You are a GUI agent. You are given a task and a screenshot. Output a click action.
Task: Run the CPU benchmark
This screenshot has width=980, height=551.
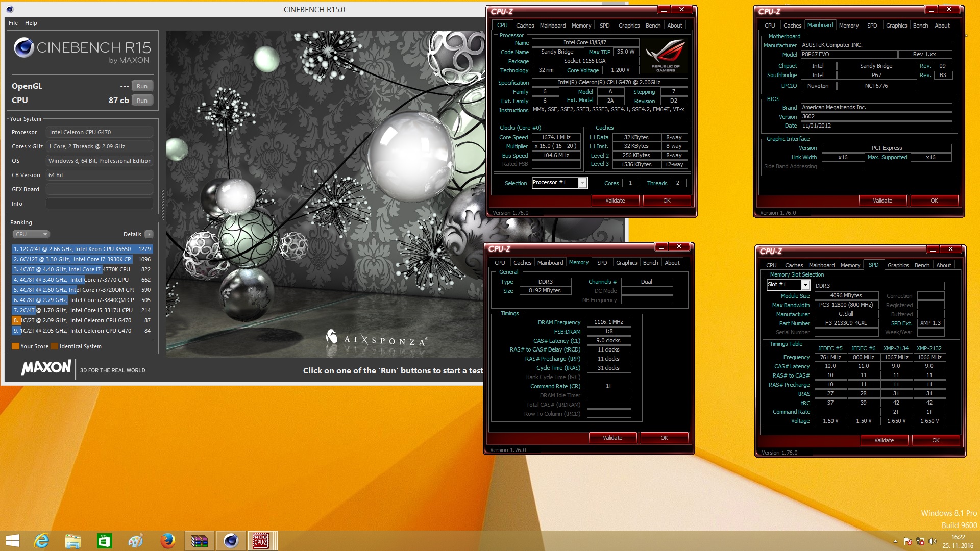pos(142,101)
